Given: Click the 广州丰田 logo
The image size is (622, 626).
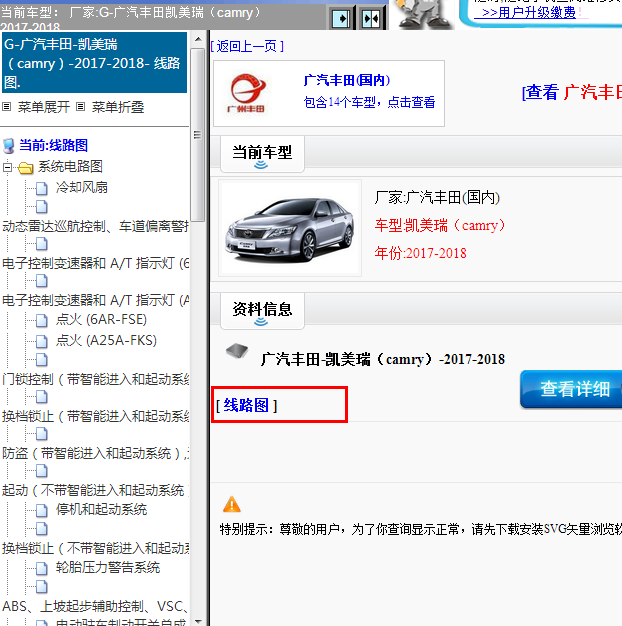Looking at the screenshot, I should [247, 93].
